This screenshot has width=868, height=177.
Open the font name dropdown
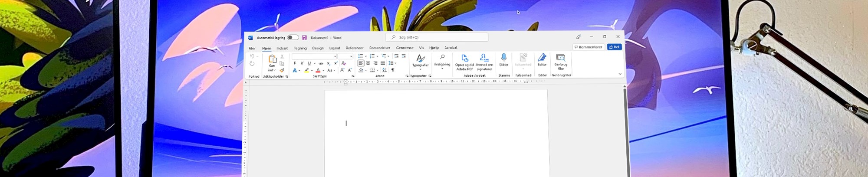335,56
